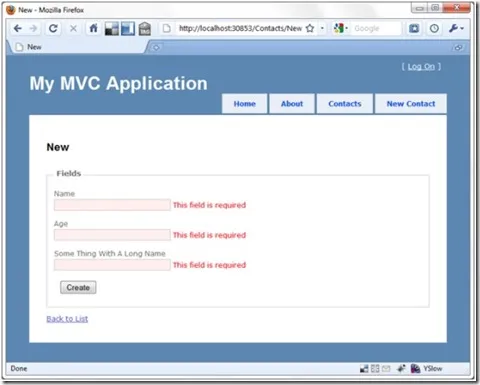Open the Contacts menu tab

coord(345,104)
